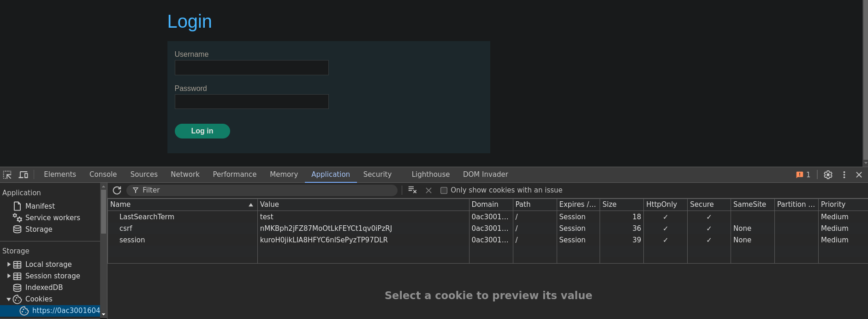
Task: Switch to the Network tab
Action: point(185,175)
